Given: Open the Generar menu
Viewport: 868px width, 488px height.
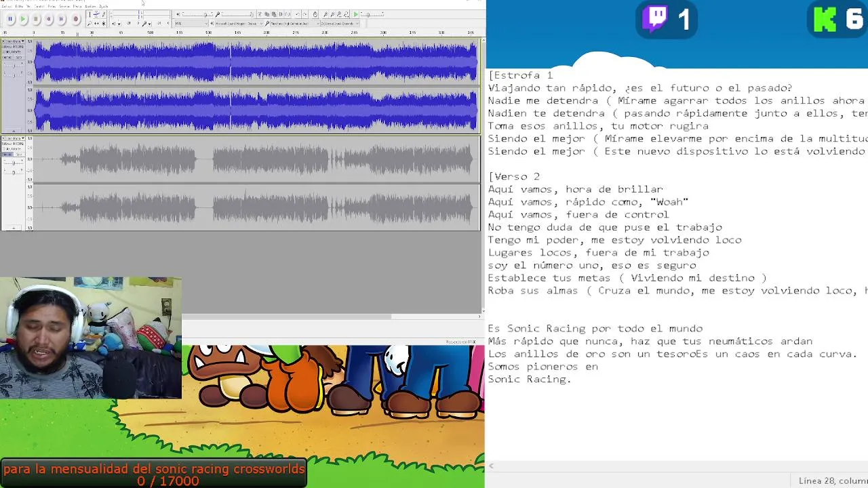Looking at the screenshot, I should (x=64, y=6).
